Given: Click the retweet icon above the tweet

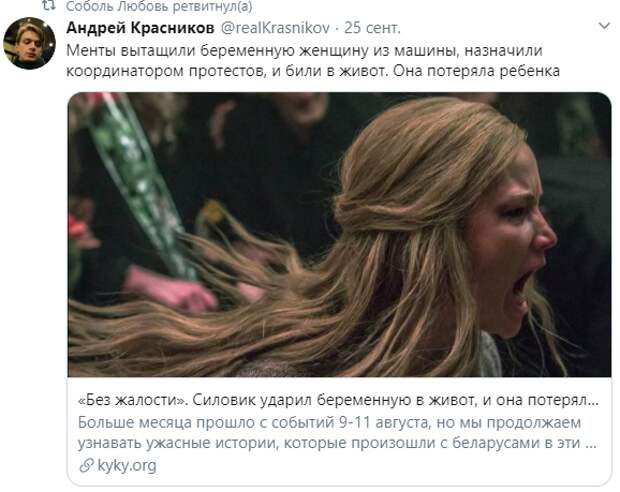Looking at the screenshot, I should [49, 5].
